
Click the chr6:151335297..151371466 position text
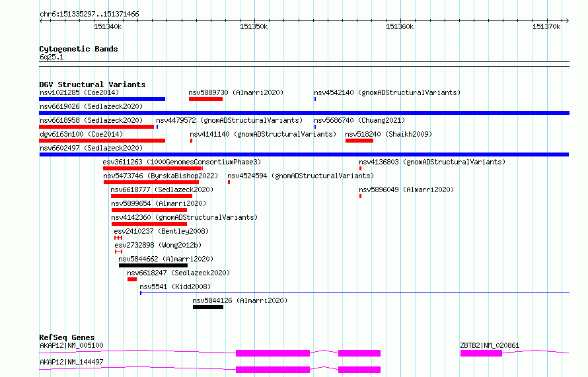[x=89, y=15]
